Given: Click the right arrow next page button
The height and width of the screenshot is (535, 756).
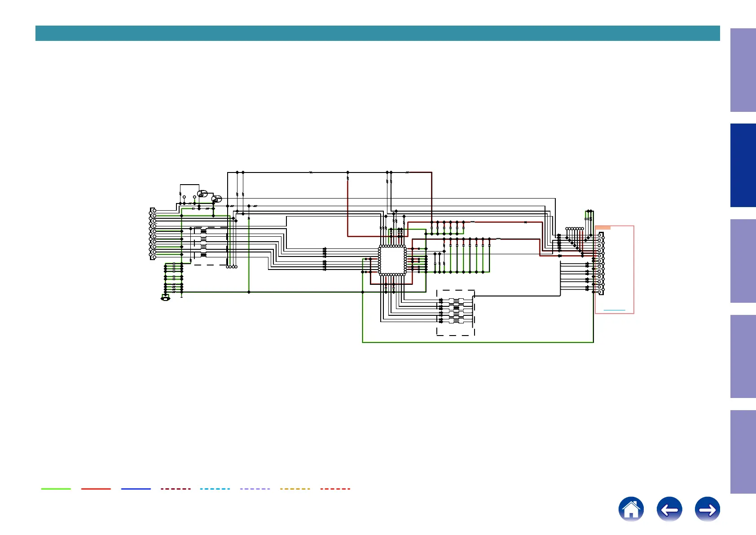Looking at the screenshot, I should [708, 509].
